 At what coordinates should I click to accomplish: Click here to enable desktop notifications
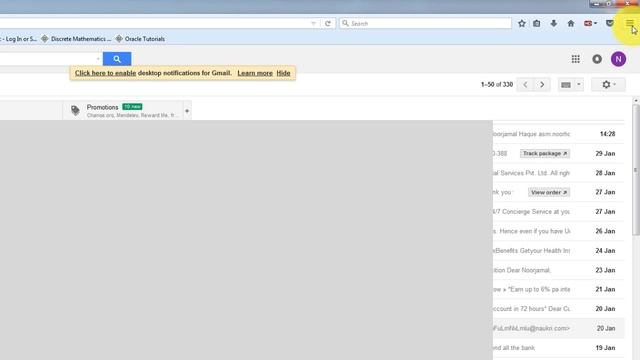tap(105, 73)
